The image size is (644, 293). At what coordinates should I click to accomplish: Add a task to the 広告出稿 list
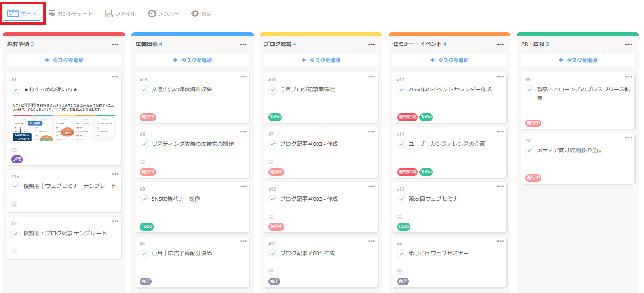tap(192, 60)
